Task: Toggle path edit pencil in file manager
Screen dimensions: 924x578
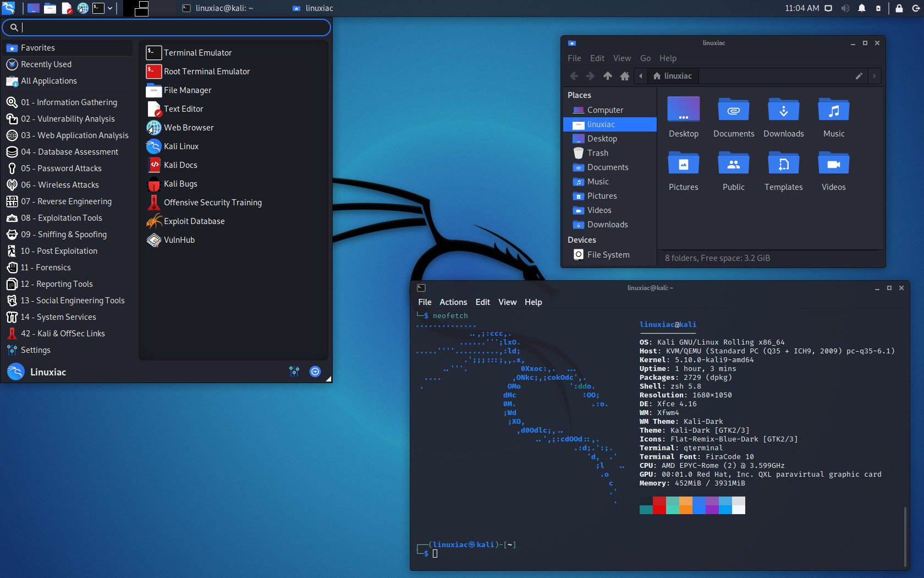Action: 859,76
